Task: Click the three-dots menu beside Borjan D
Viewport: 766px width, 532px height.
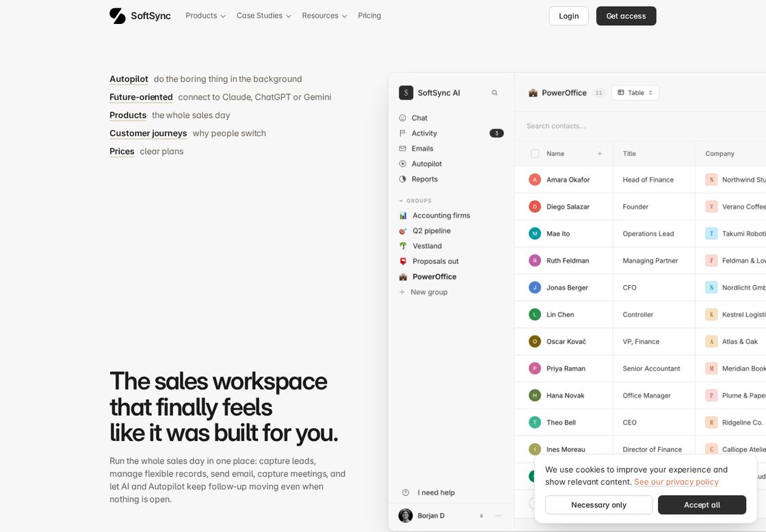Action: [x=499, y=516]
